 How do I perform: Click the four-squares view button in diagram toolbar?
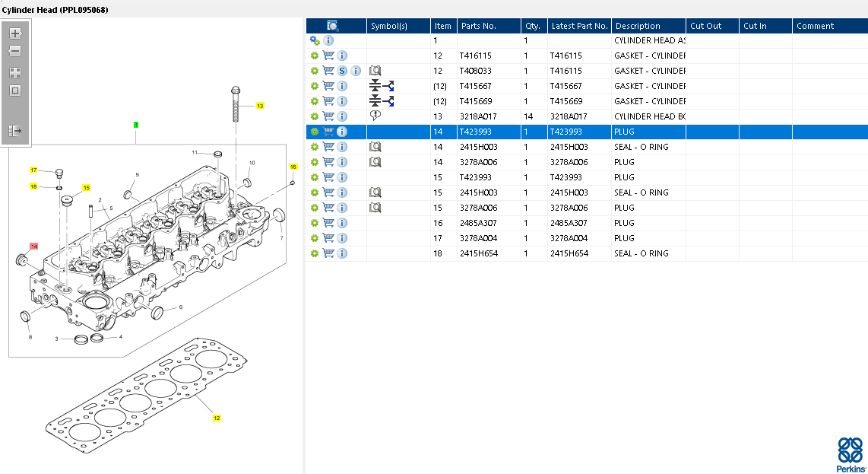(15, 73)
